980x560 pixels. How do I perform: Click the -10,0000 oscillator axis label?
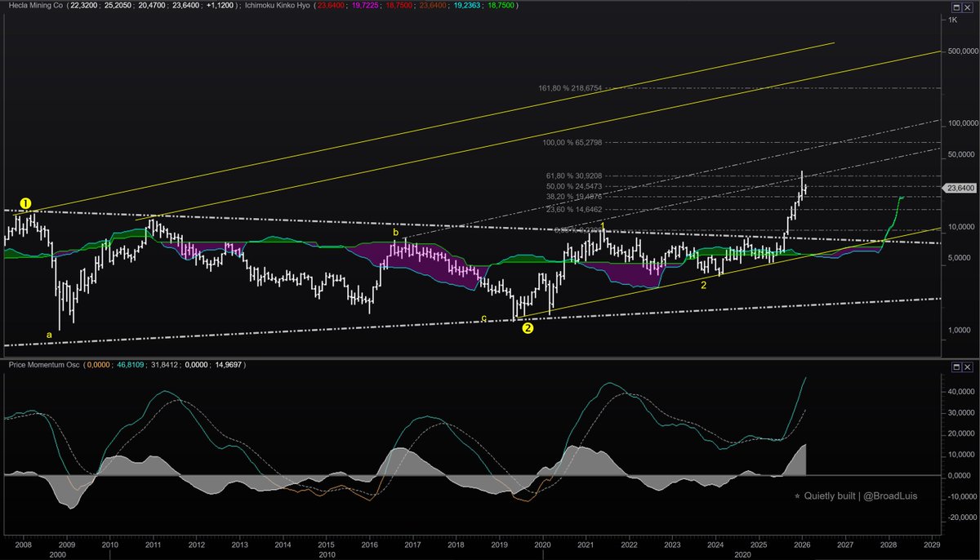click(x=960, y=496)
